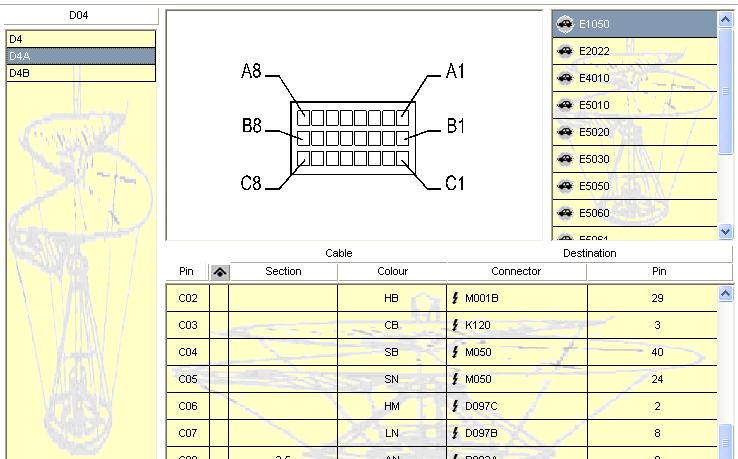
Task: Click the Connector column header
Action: point(516,272)
